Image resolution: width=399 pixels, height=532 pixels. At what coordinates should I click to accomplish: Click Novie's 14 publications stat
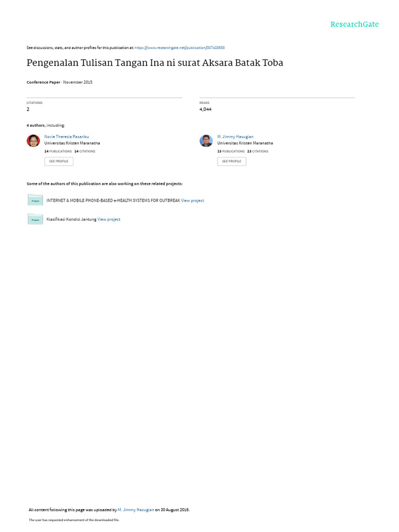58,151
